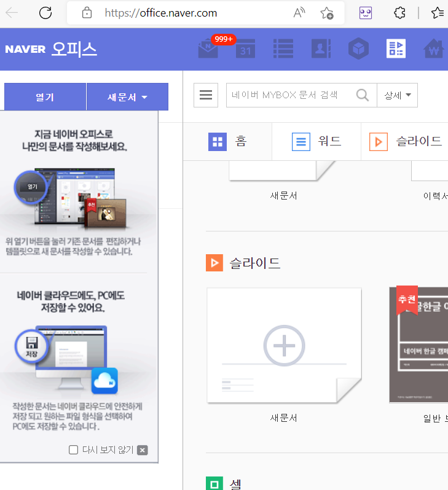Click the site lock icon

(x=87, y=13)
